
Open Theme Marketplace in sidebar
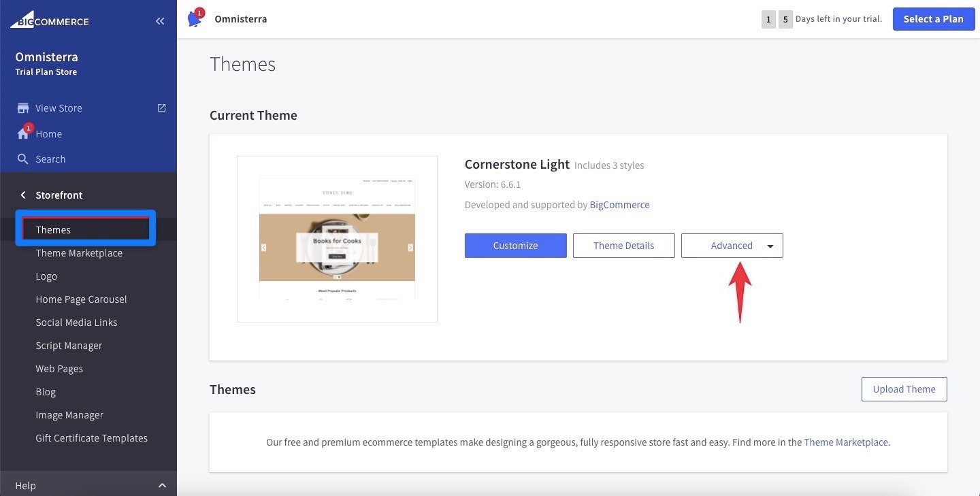coord(79,253)
